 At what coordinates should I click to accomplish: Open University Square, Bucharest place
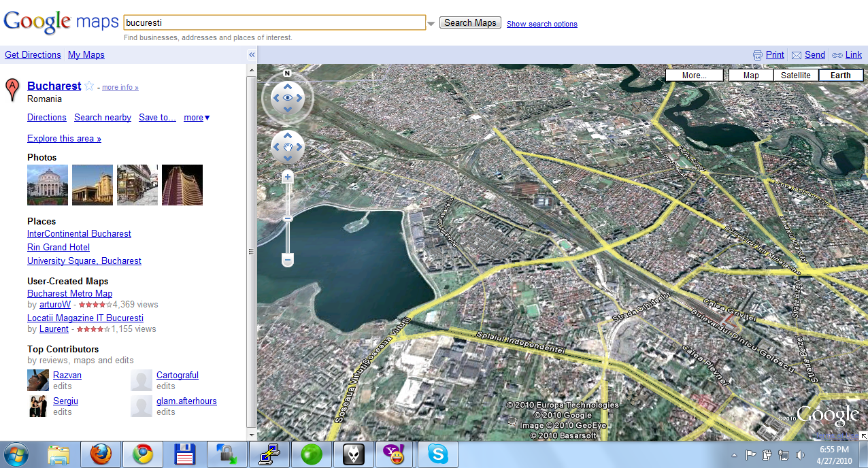point(84,261)
